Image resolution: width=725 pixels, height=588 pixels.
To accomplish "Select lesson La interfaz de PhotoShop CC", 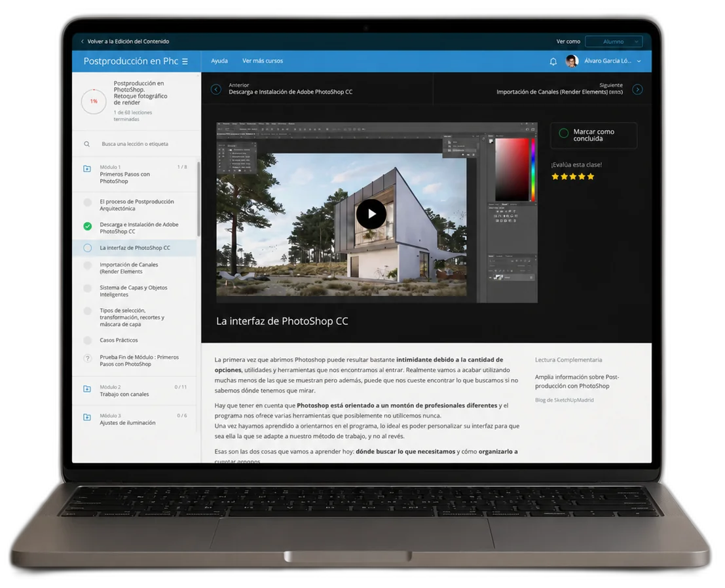I will point(134,248).
